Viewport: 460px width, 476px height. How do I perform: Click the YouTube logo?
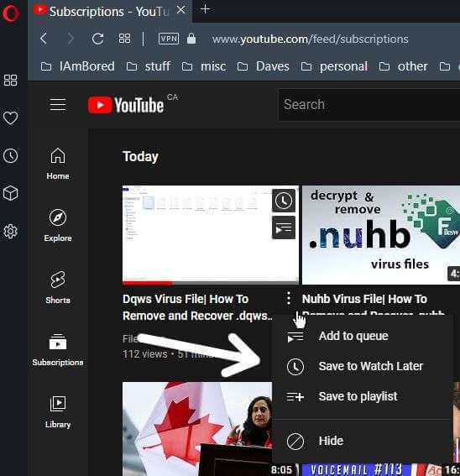(x=126, y=105)
